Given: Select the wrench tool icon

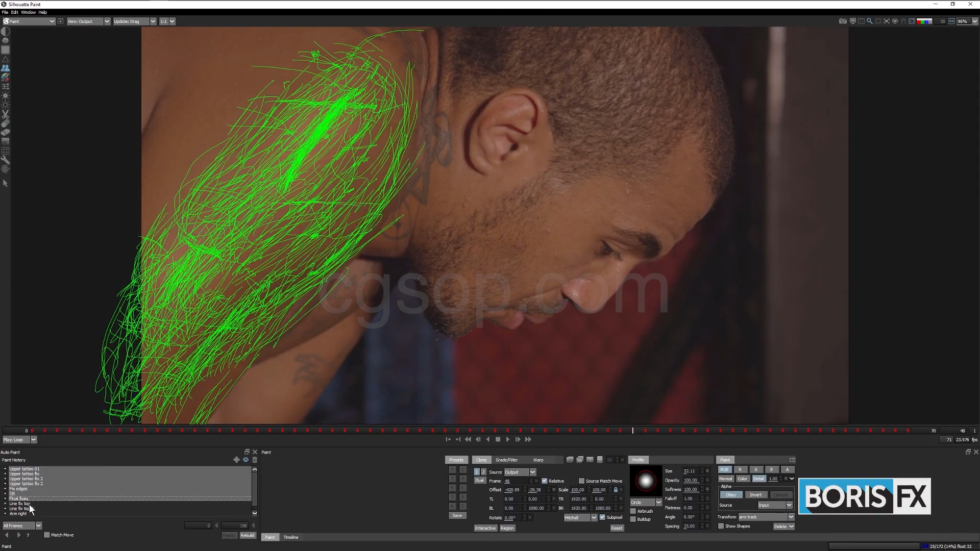Looking at the screenshot, I should [5, 160].
